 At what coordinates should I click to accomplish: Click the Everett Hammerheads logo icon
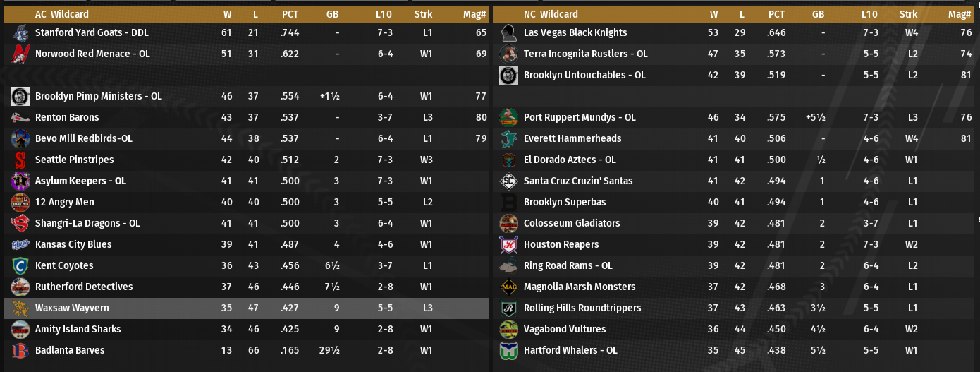pos(508,138)
